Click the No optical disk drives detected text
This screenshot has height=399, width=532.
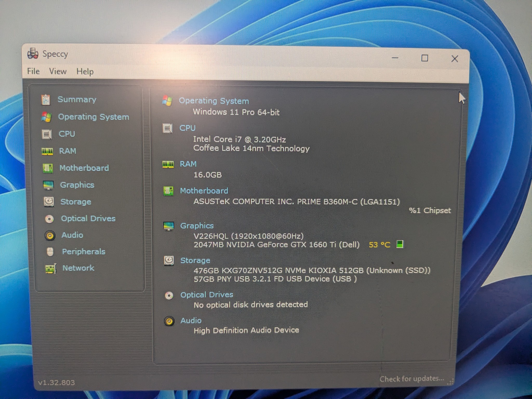251,305
